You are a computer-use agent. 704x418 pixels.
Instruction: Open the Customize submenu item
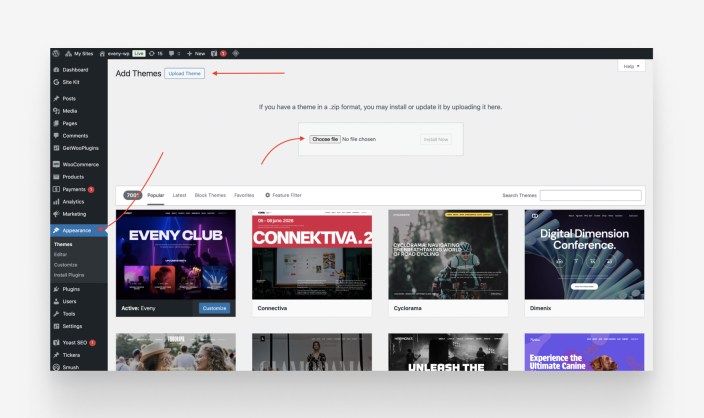[66, 265]
